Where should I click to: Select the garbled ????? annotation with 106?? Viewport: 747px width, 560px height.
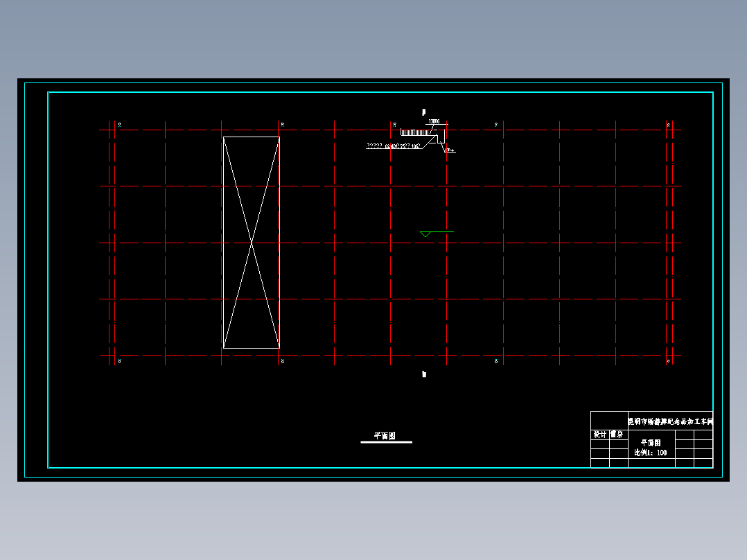(394, 146)
